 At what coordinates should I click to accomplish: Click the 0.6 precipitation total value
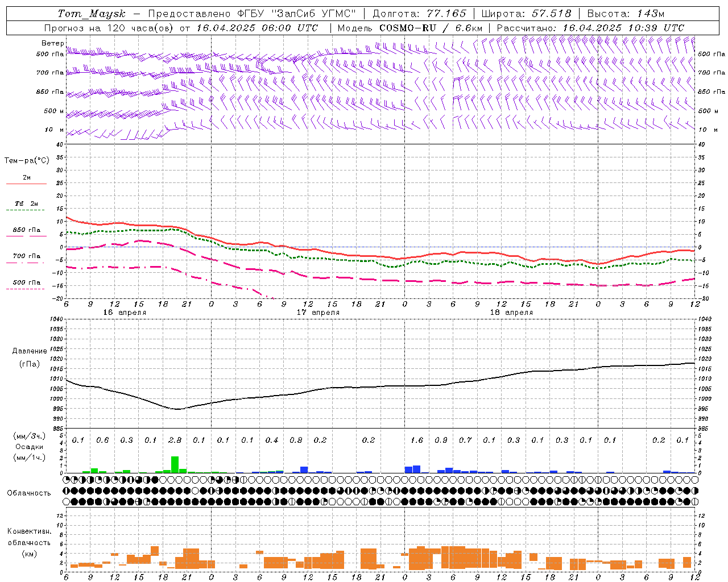(x=102, y=440)
